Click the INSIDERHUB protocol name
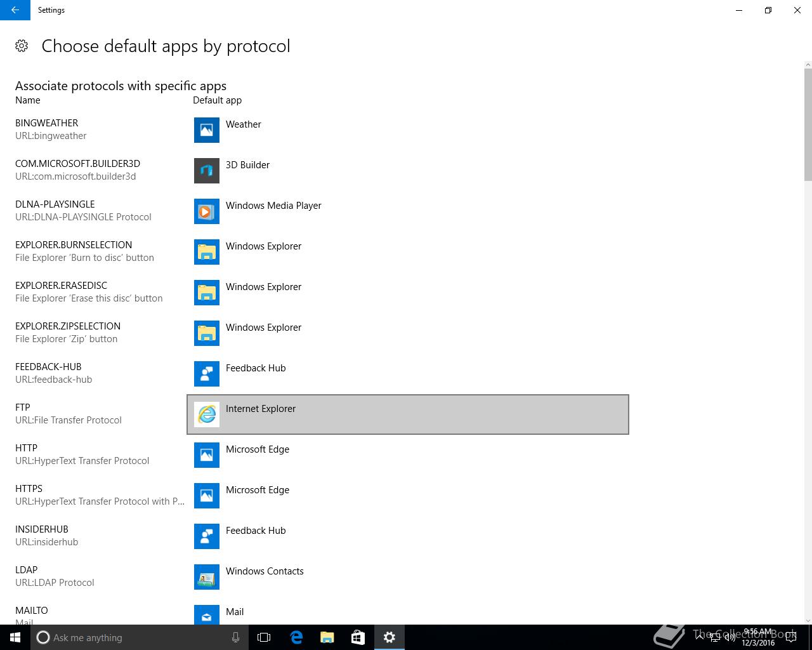 click(42, 529)
